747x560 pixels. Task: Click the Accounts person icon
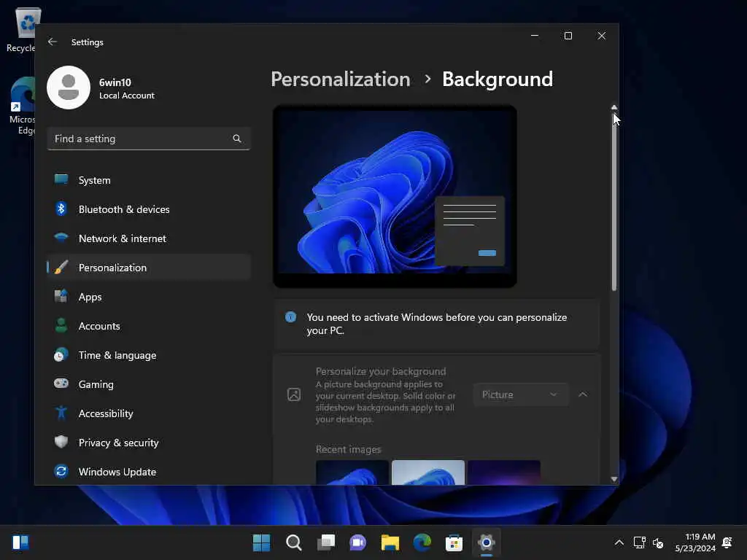tap(61, 325)
